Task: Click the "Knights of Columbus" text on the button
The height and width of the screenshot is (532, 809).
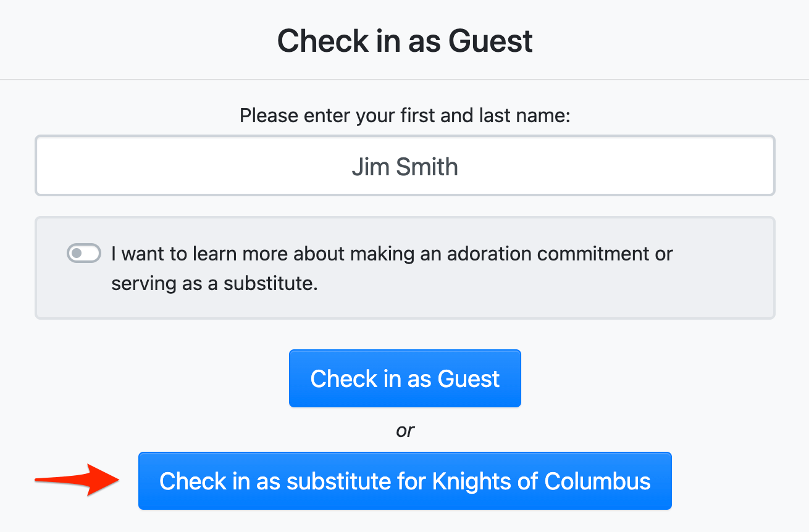Action: tap(541, 481)
